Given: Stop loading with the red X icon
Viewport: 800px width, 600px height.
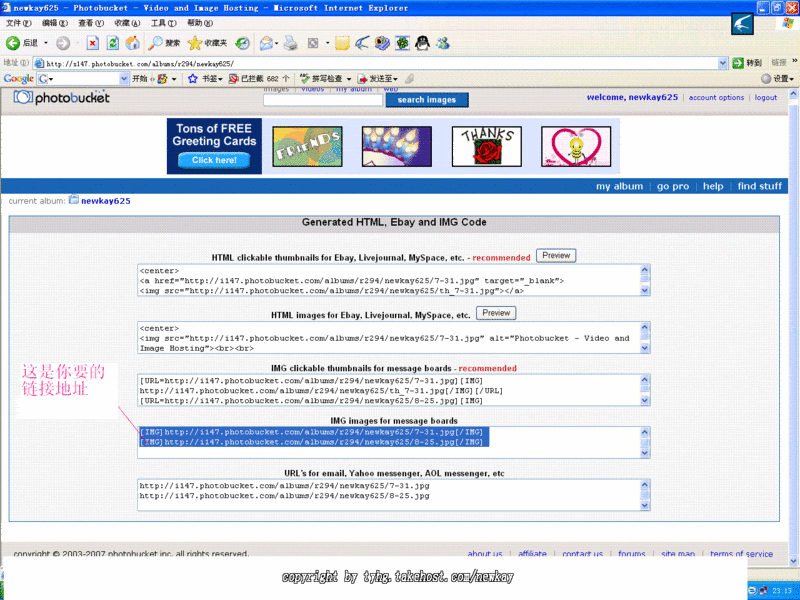Looking at the screenshot, I should pos(92,43).
